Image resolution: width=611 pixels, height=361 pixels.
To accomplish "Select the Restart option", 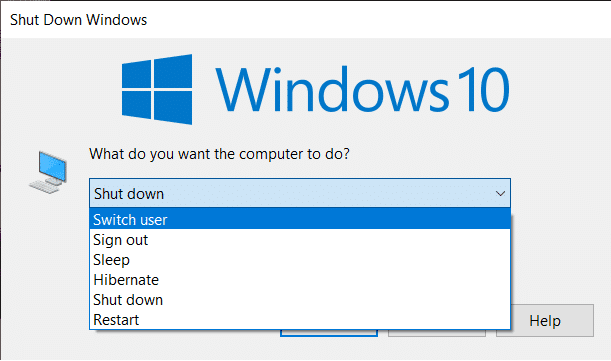I will click(300, 320).
